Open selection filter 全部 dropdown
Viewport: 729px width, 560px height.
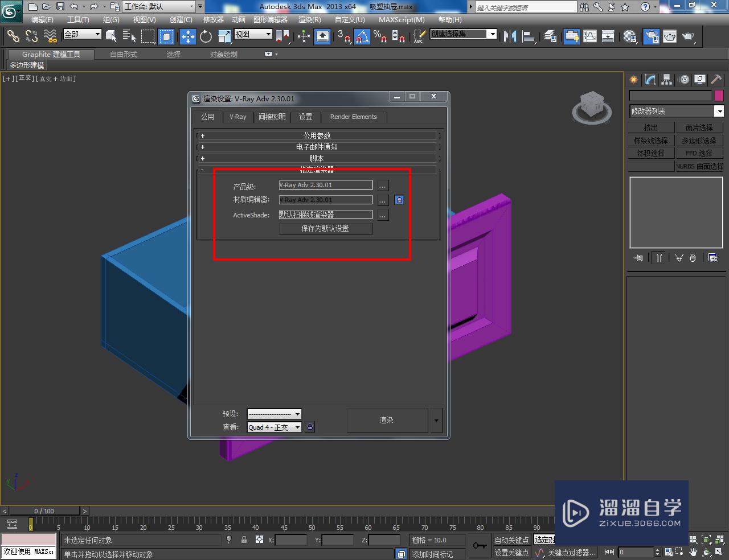(x=82, y=34)
